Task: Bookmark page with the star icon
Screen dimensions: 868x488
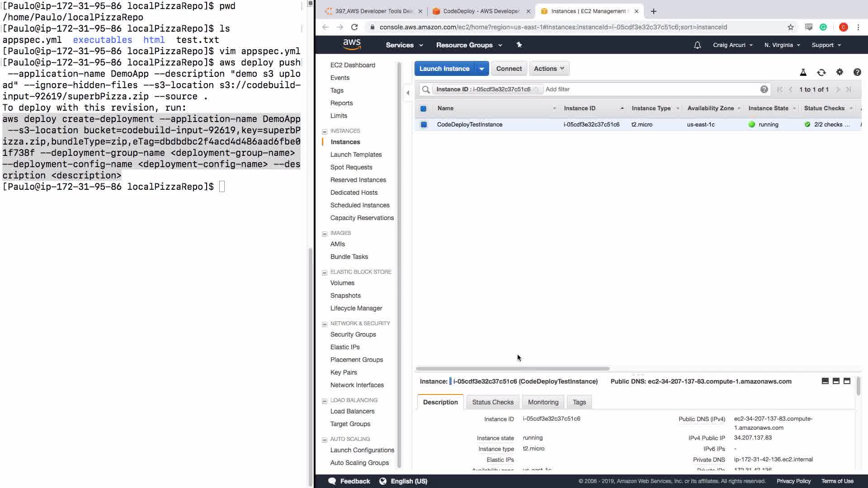Action: click(x=790, y=27)
